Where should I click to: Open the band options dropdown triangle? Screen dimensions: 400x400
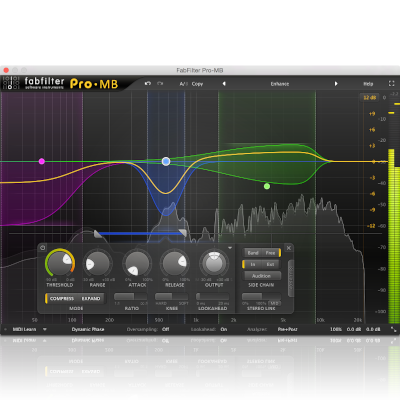[x=230, y=248]
